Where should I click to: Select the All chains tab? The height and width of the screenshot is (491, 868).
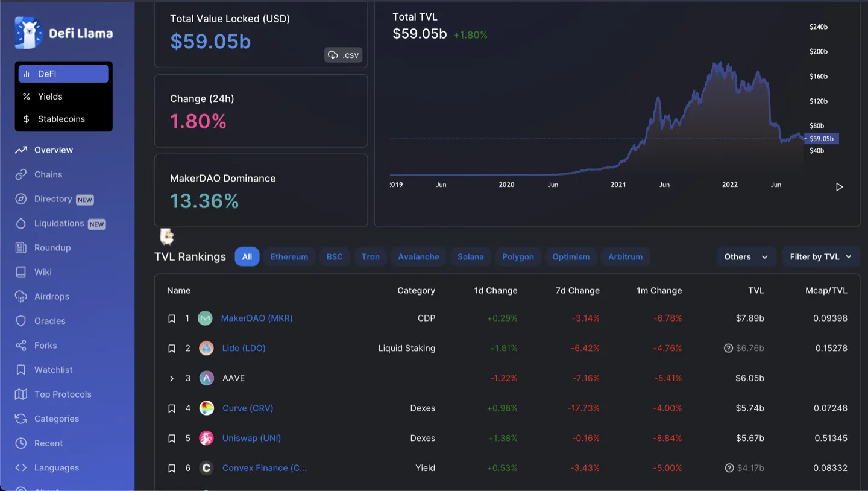pos(247,256)
